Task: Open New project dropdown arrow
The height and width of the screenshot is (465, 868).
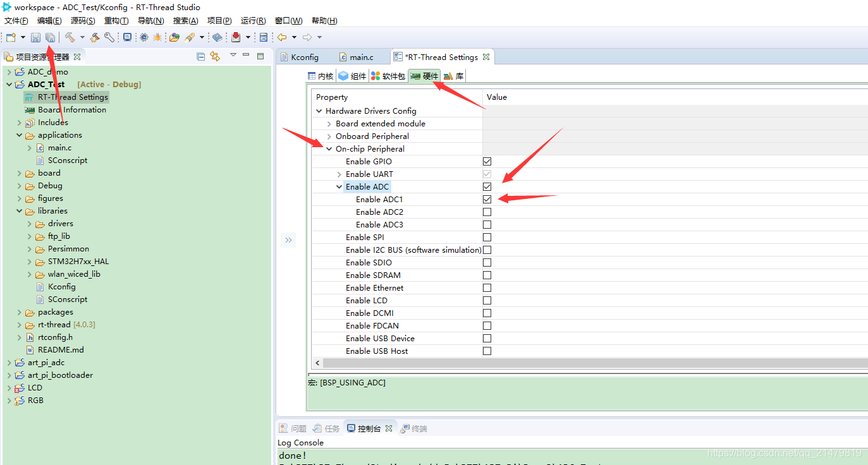Action: (x=23, y=37)
